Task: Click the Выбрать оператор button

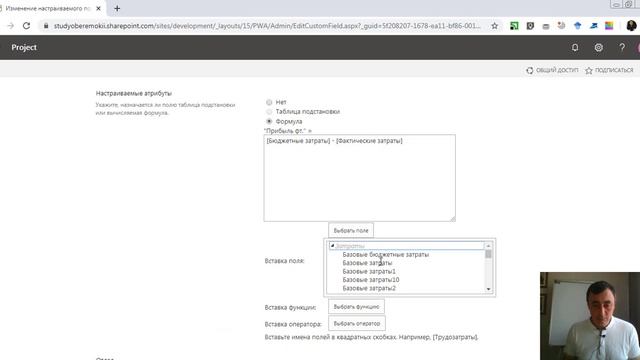Action: 357,323
